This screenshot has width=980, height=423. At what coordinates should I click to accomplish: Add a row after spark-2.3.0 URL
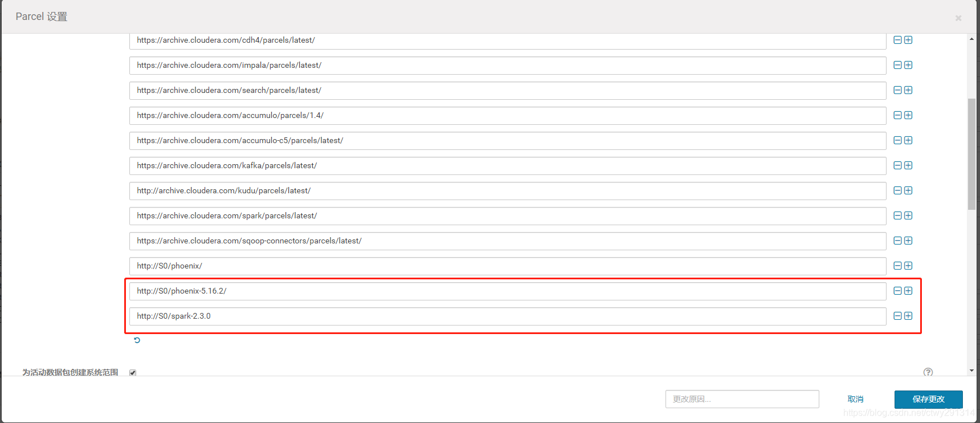coord(908,316)
